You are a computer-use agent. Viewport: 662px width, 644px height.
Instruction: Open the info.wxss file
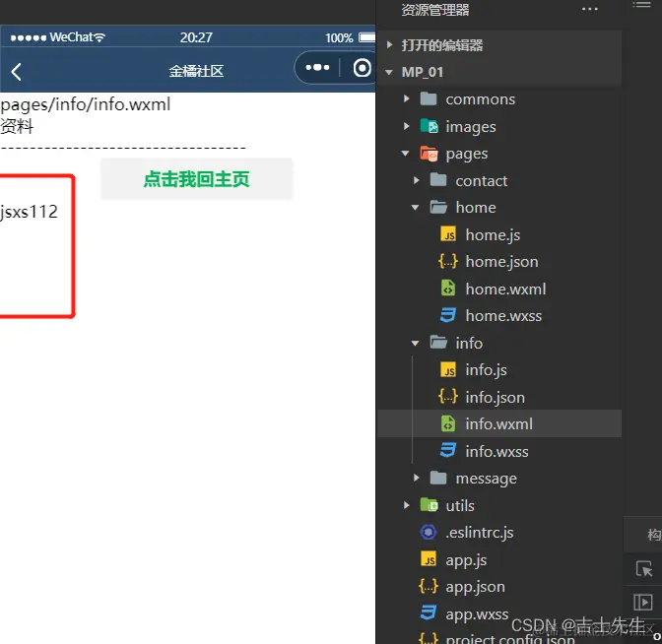[x=496, y=451]
